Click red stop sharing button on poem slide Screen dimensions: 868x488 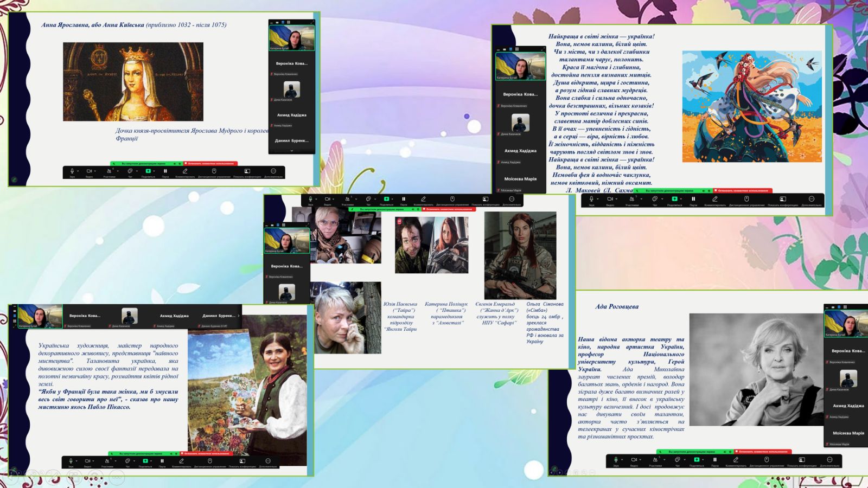[742, 191]
